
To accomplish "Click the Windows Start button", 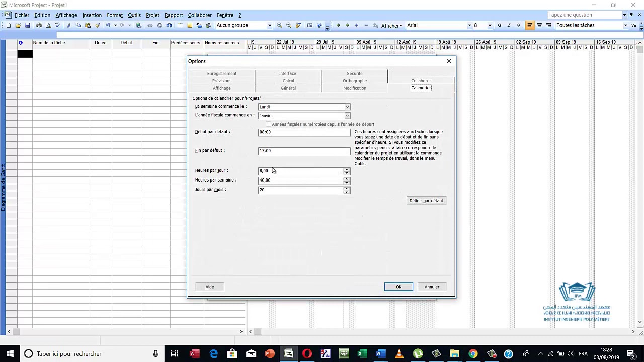I will tap(10, 354).
